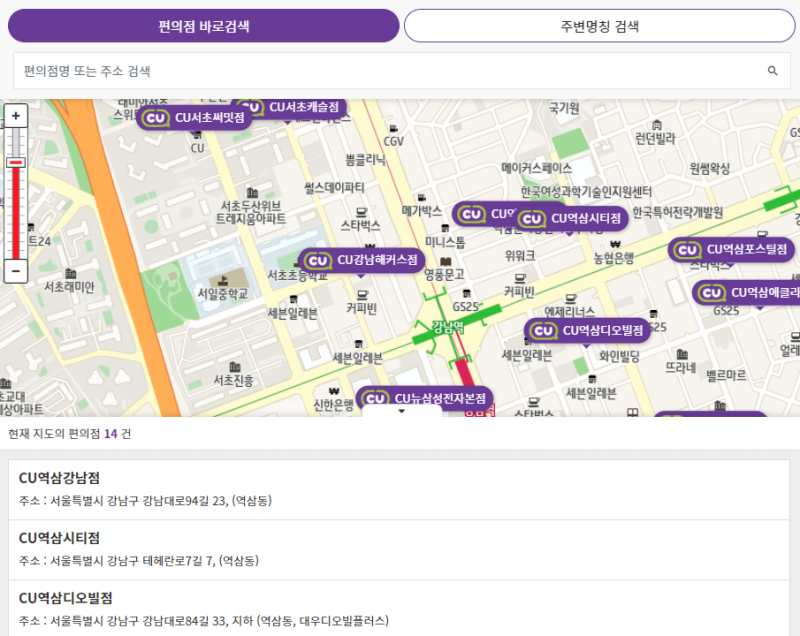Click the 메가박스 cinema map label
Image resolution: width=800 pixels, height=636 pixels.
(x=421, y=211)
